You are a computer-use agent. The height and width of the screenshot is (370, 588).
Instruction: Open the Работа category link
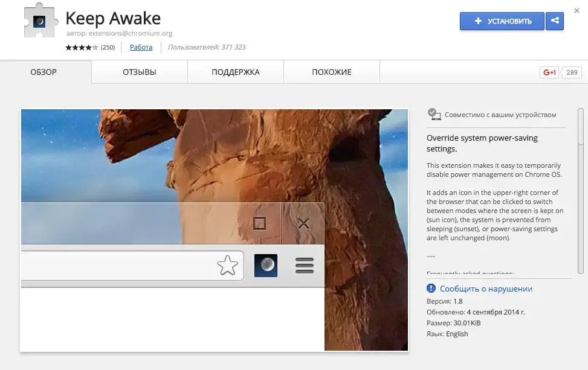[141, 47]
